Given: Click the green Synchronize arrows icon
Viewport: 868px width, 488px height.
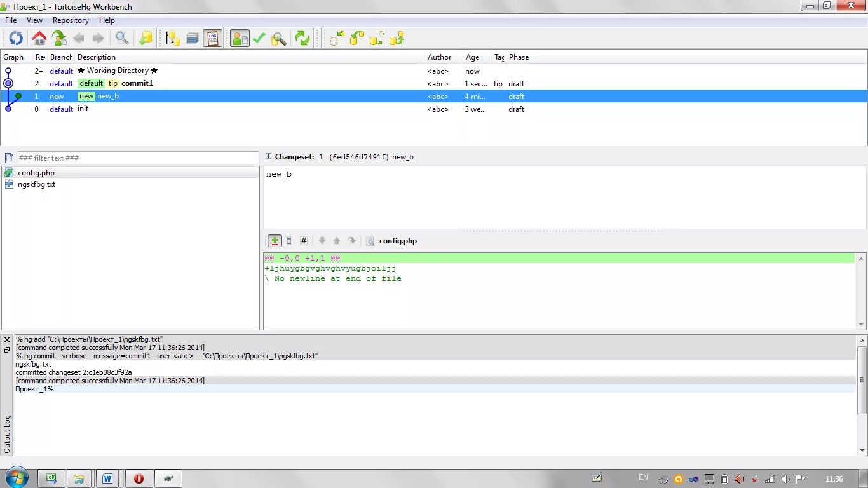Looking at the screenshot, I should [x=302, y=39].
